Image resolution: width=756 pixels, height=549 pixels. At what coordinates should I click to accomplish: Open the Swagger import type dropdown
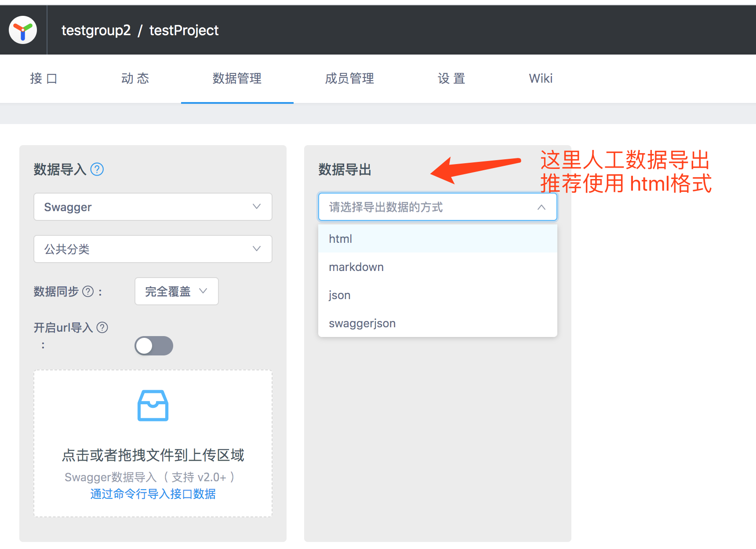(x=153, y=207)
